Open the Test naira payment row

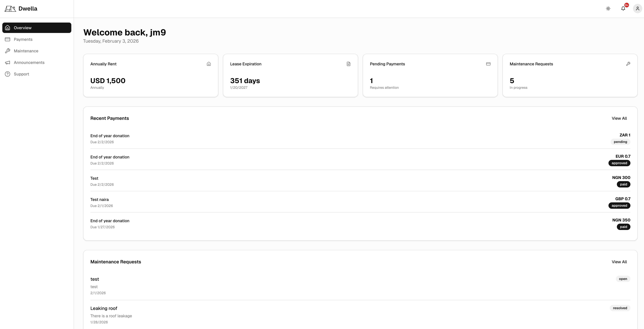click(x=99, y=200)
